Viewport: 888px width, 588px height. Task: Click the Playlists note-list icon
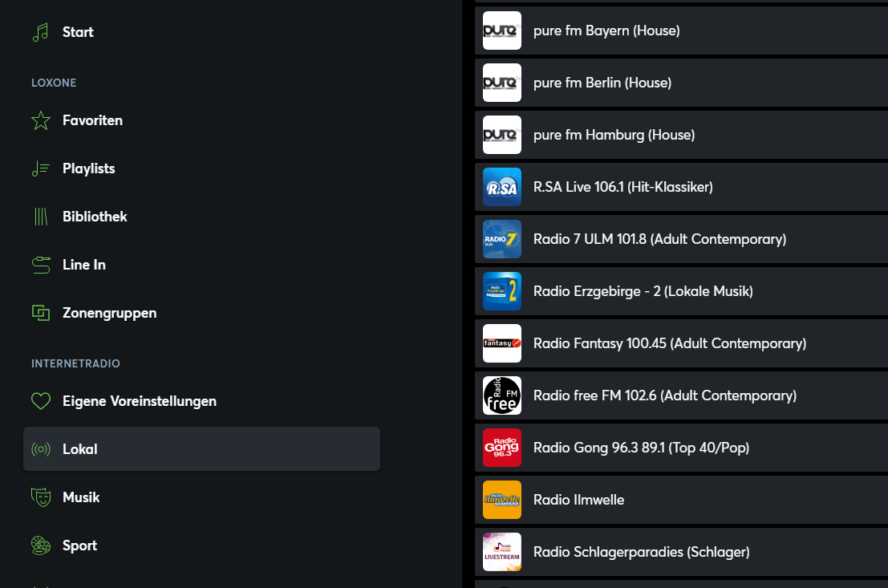(x=41, y=168)
